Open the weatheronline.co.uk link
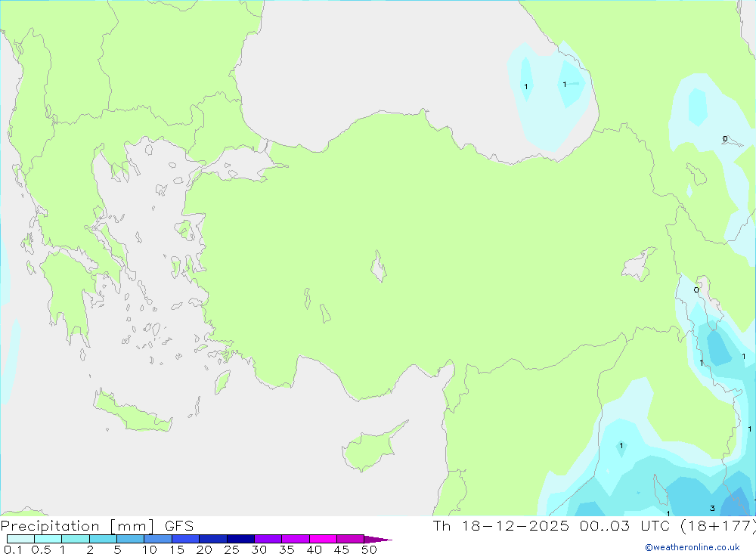This screenshot has height=554, width=756. [692, 547]
